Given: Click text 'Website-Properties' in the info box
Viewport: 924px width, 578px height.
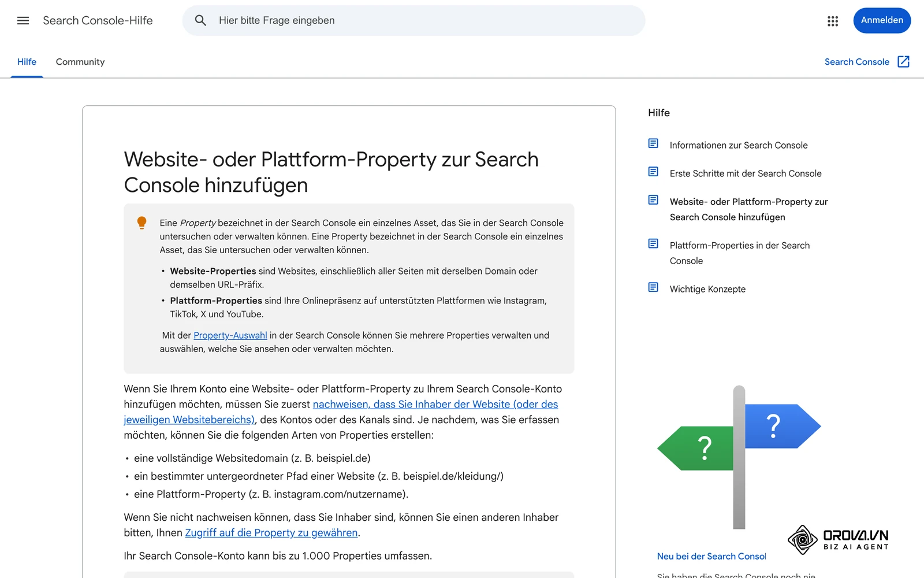Looking at the screenshot, I should coord(213,271).
